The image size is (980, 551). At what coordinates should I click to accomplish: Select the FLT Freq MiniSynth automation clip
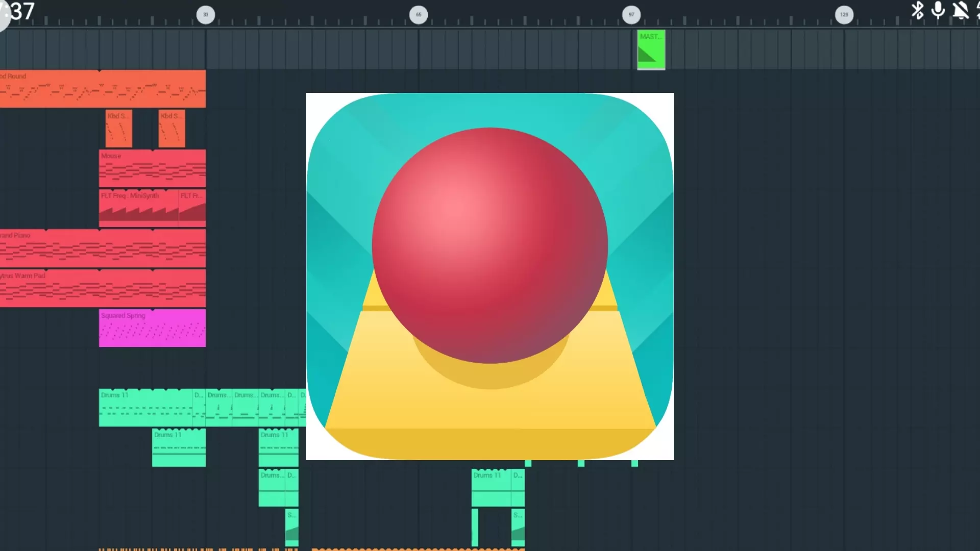coord(138,208)
